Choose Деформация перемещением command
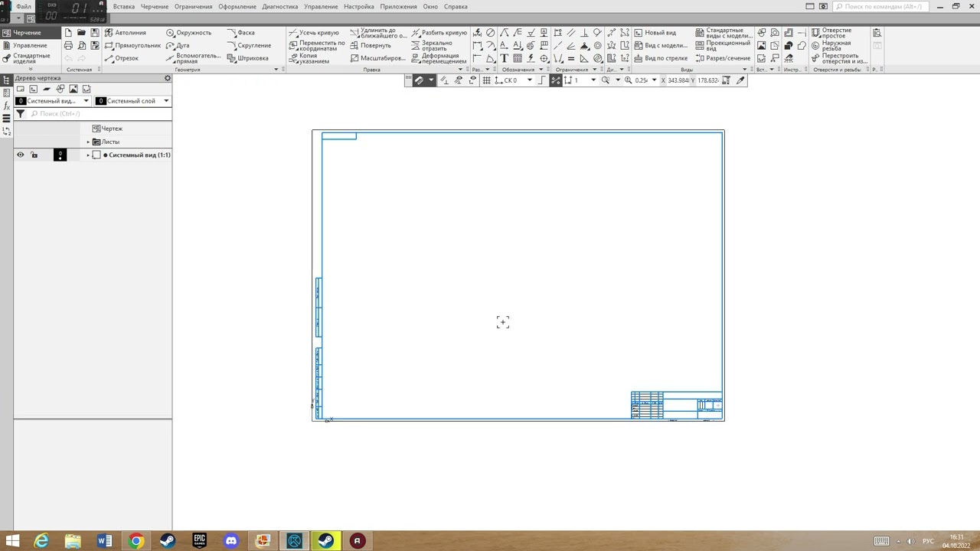This screenshot has width=980, height=551. pos(439,58)
